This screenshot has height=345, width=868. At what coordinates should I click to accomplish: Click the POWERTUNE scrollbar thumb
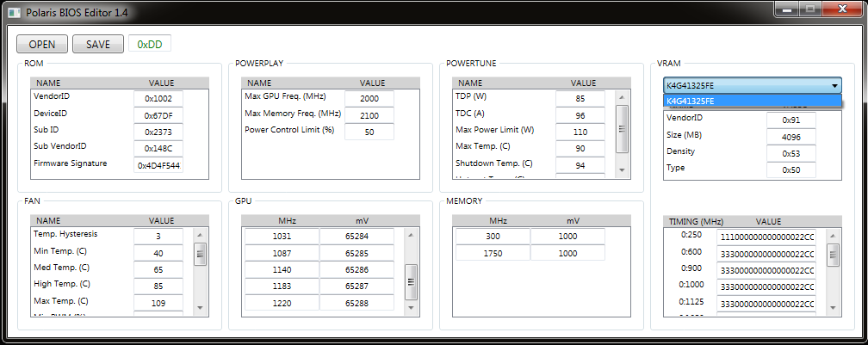point(622,128)
